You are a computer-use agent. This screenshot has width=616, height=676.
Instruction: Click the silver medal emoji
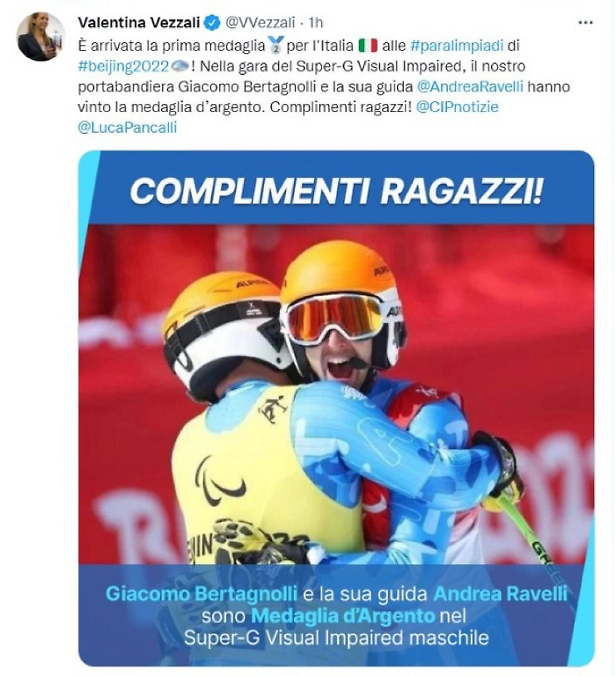click(275, 45)
